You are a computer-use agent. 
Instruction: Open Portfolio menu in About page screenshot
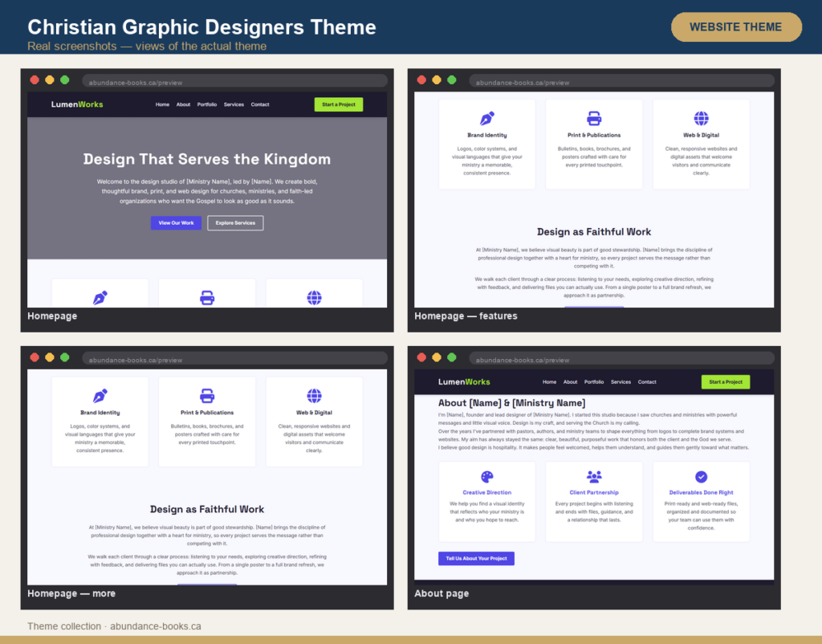[x=594, y=381]
